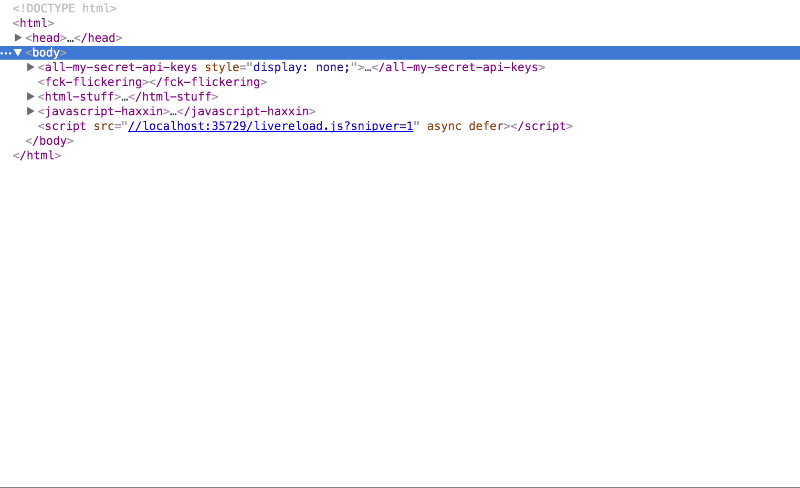Click the async attribute on the script tag
The image size is (800, 488).
pyautogui.click(x=444, y=126)
